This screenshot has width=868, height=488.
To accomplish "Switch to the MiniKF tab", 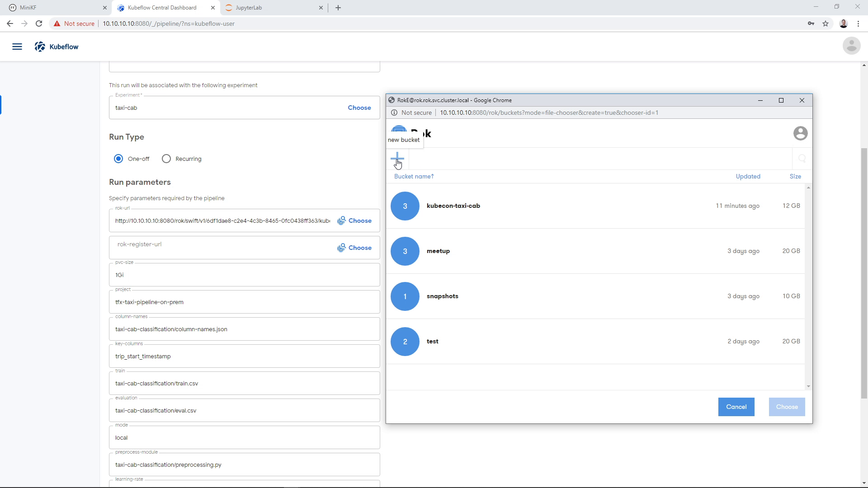I will [57, 8].
